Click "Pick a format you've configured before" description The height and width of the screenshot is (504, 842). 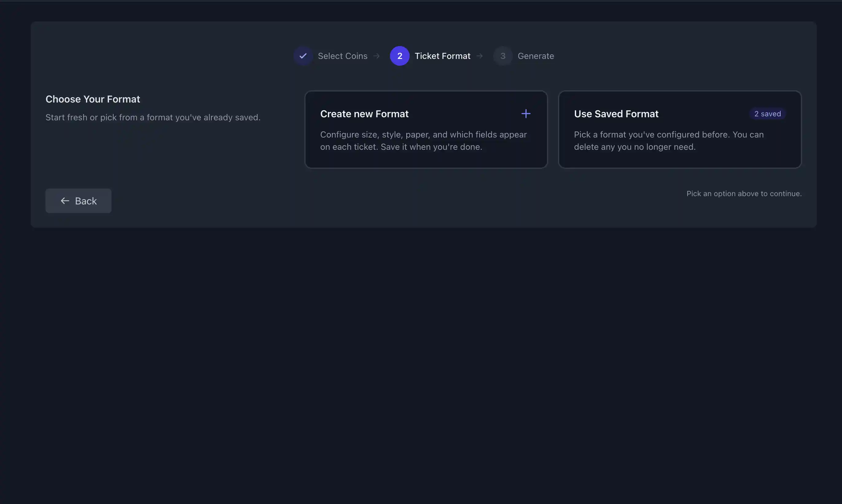coord(669,141)
